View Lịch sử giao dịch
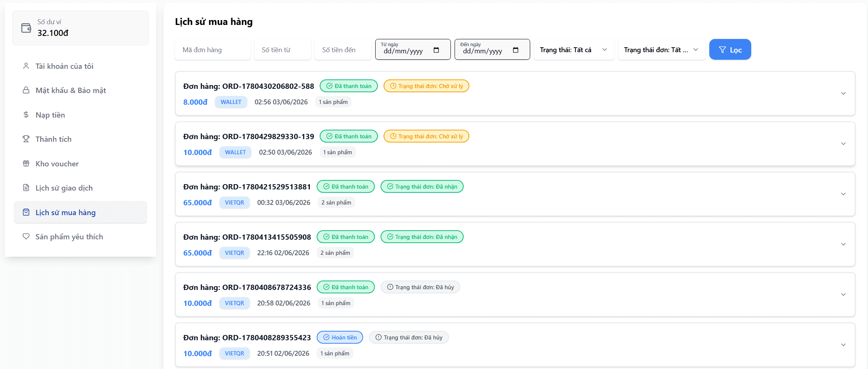Viewport: 868px width, 369px height. coord(80,188)
